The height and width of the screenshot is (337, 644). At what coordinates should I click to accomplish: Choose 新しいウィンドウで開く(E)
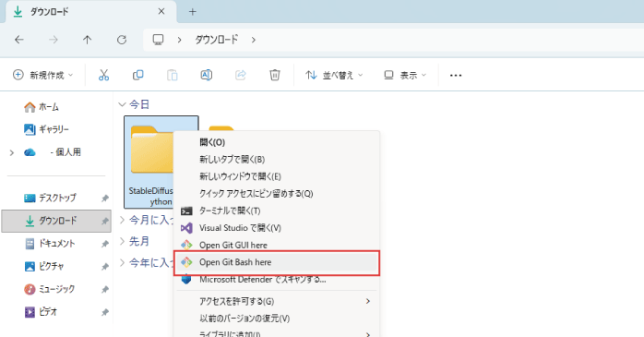click(x=276, y=176)
